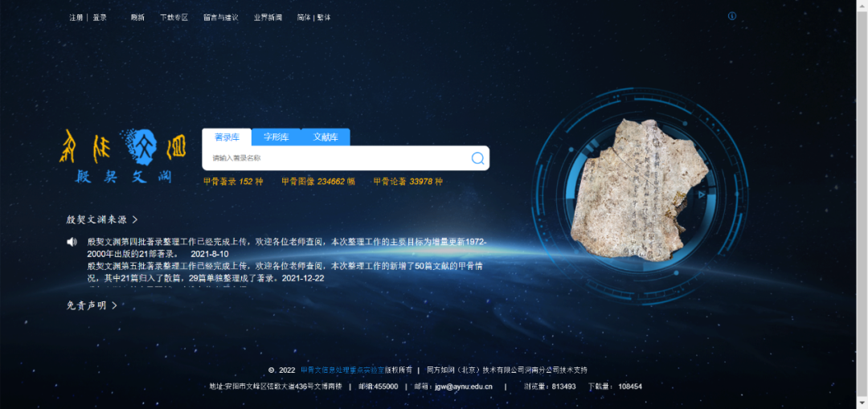Open the info icon at top right
Viewport: 868px width, 409px height.
click(732, 16)
